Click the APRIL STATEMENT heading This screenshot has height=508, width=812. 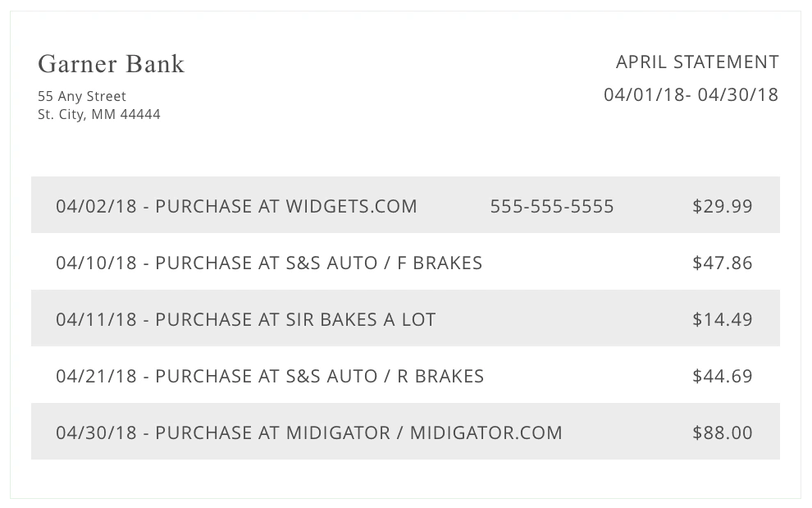coord(697,62)
